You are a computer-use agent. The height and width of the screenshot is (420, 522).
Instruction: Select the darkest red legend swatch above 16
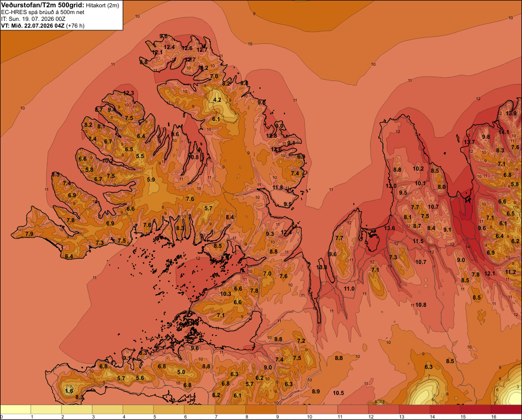(x=506, y=410)
